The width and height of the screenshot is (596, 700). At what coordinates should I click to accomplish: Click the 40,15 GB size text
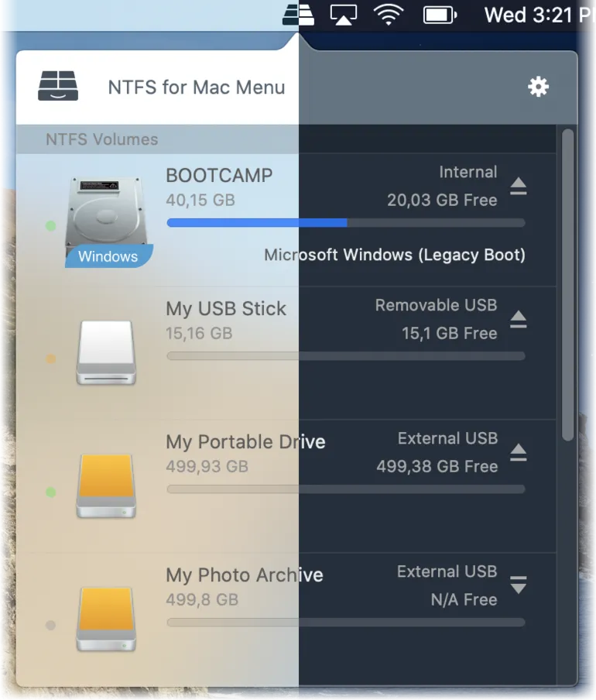tap(200, 200)
